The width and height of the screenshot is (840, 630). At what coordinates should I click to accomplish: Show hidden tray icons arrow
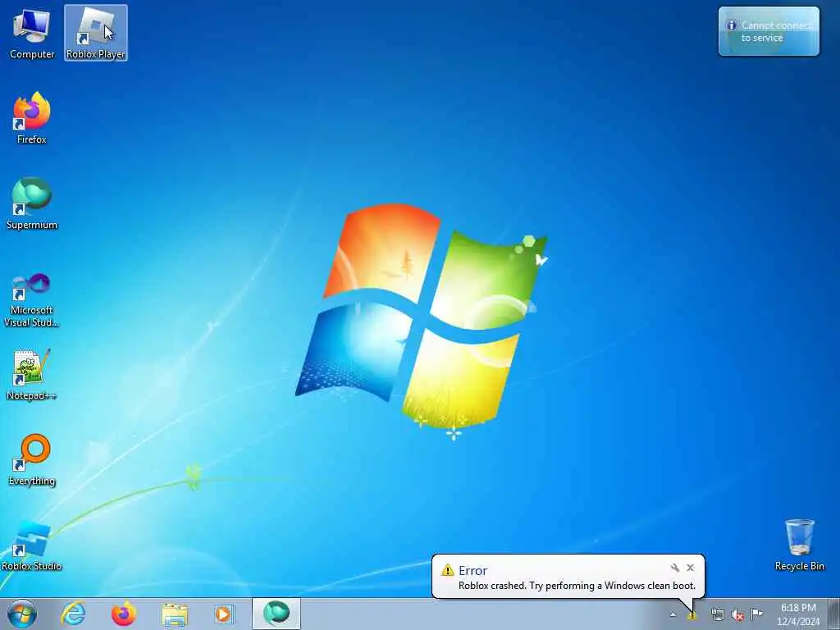673,614
